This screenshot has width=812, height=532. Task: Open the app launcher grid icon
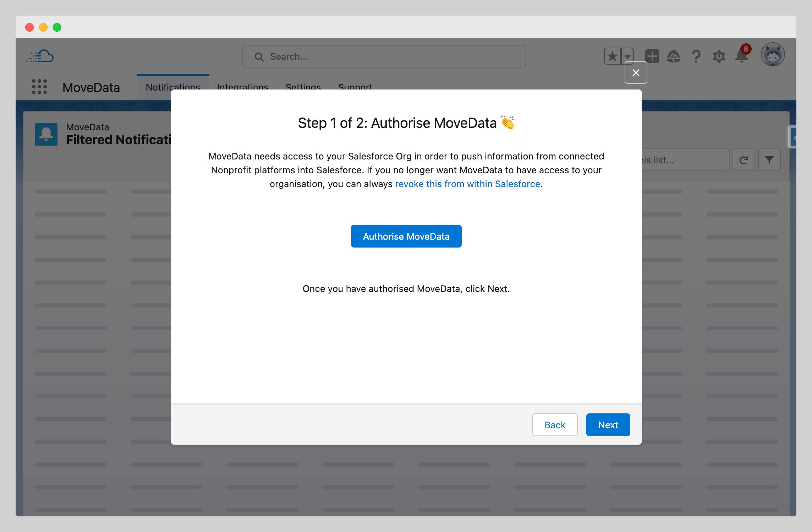click(x=39, y=87)
